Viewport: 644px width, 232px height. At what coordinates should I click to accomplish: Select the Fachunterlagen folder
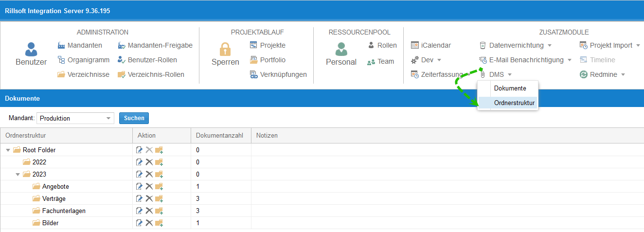pyautogui.click(x=59, y=211)
